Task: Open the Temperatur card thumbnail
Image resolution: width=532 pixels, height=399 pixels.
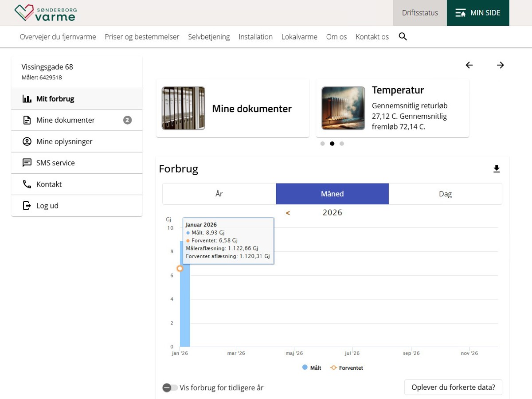Action: [x=343, y=108]
